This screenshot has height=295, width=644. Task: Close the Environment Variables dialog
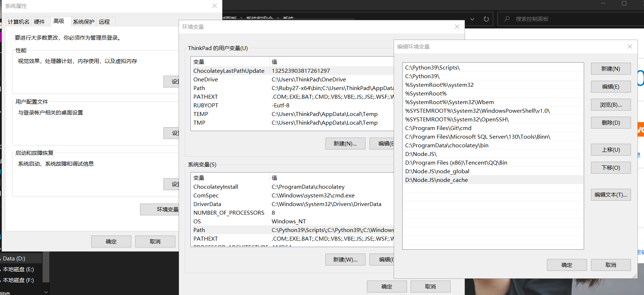click(457, 27)
